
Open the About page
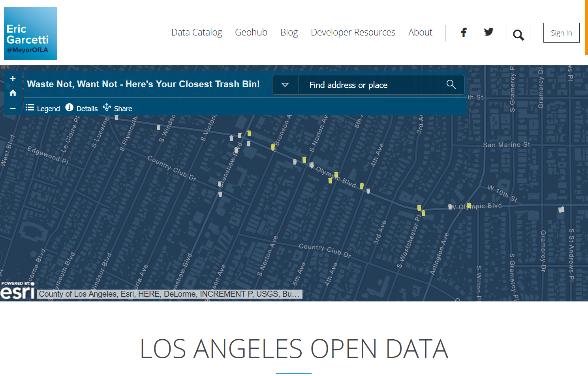tap(420, 32)
